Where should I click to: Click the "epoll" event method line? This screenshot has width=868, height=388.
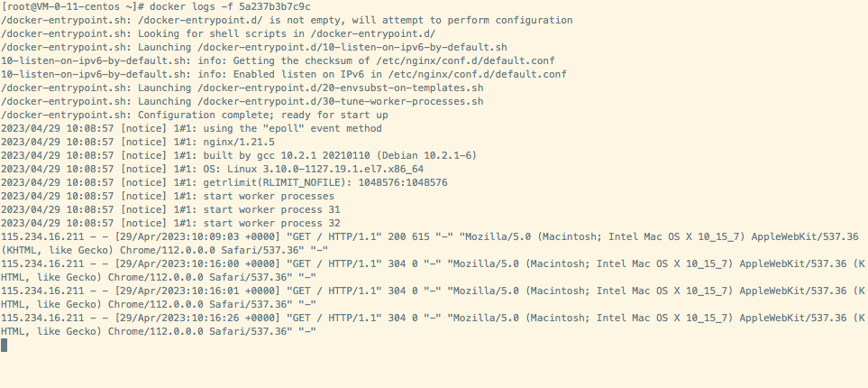(191, 129)
